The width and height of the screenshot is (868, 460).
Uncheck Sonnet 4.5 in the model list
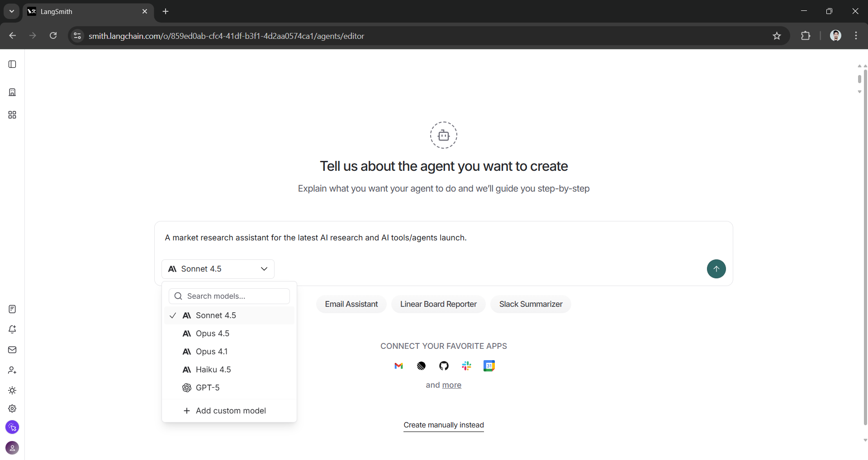[x=216, y=315]
